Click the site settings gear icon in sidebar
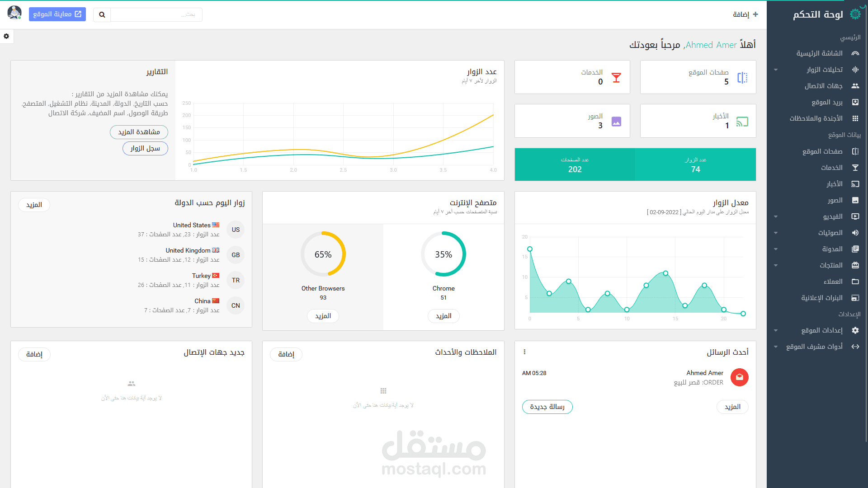Screen dimensions: 868x488 coord(855,330)
